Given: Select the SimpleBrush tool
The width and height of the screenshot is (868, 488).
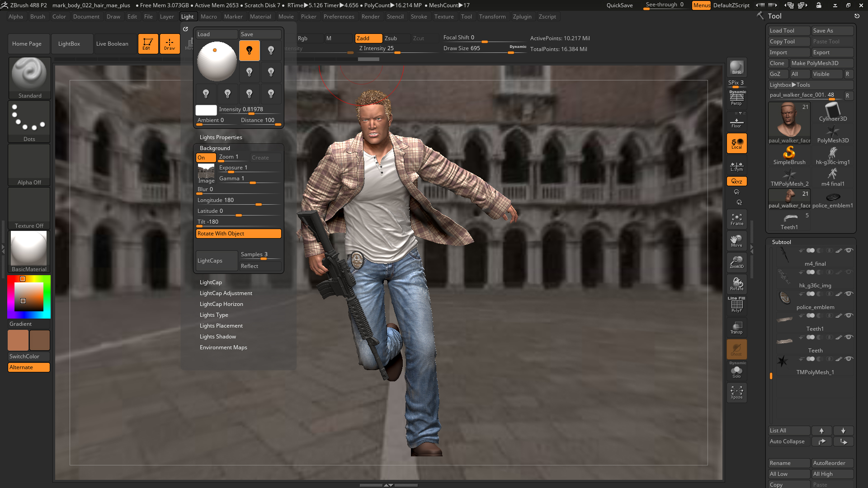Looking at the screenshot, I should [x=789, y=155].
